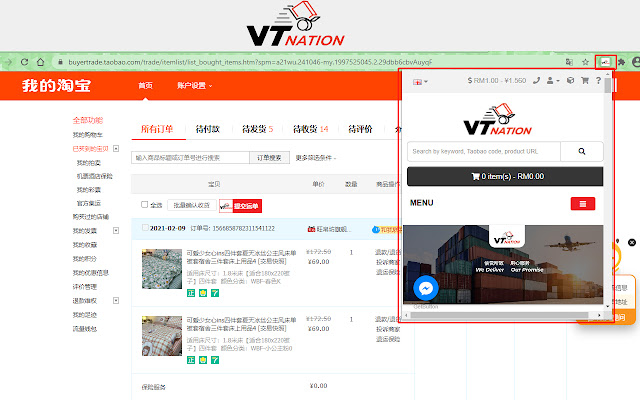This screenshot has height=400, width=640.
Task: Tick the 全选 select-all checkbox
Action: pyautogui.click(x=144, y=204)
